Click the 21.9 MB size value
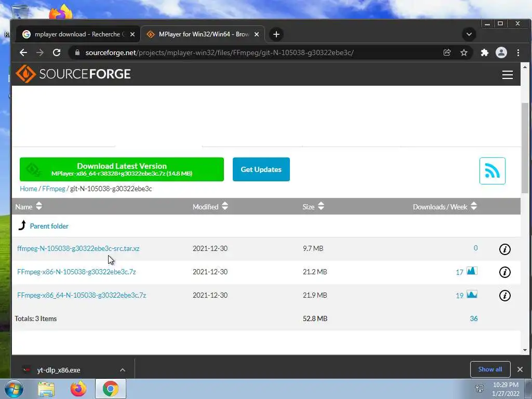The image size is (532, 399). click(x=315, y=295)
